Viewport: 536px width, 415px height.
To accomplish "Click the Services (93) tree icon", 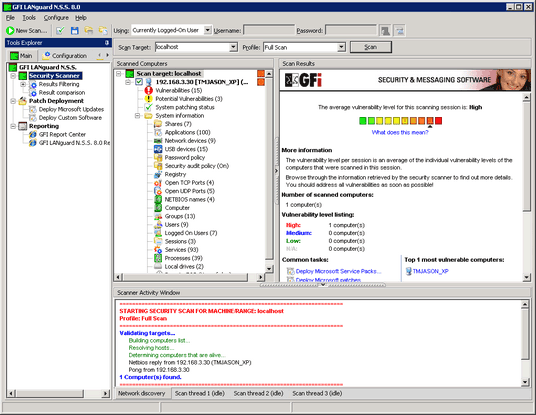I will tap(158, 250).
